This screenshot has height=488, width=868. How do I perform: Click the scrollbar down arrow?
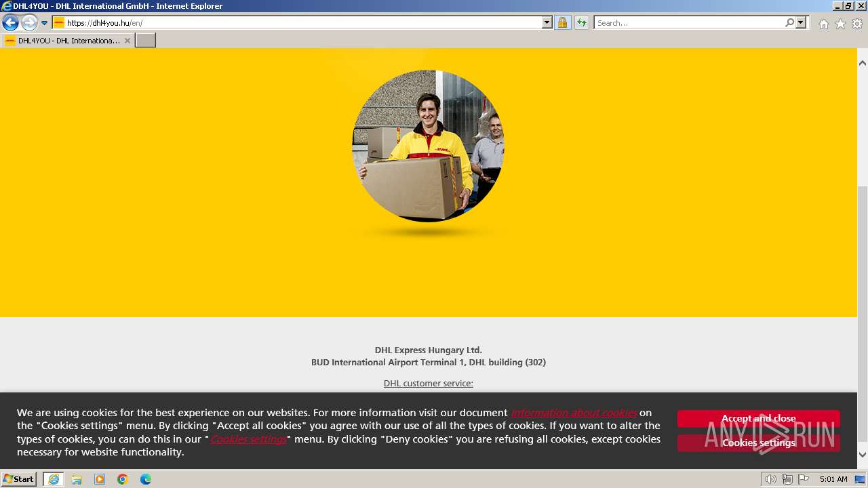(x=863, y=455)
